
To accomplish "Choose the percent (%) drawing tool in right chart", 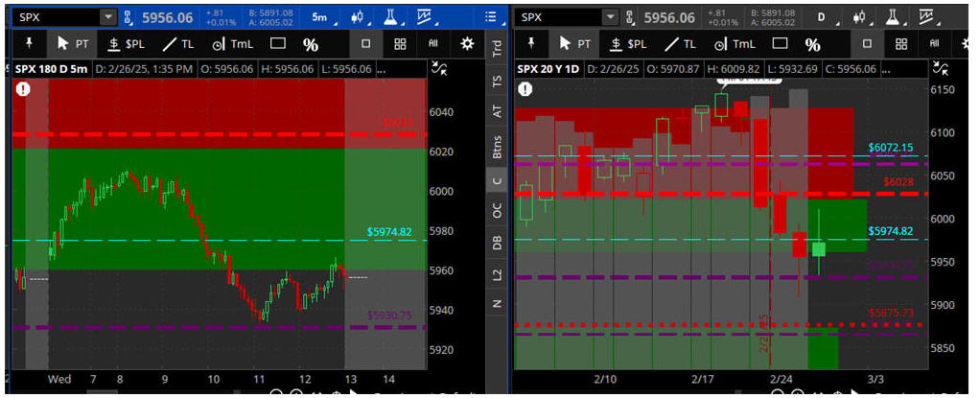I will pos(812,44).
